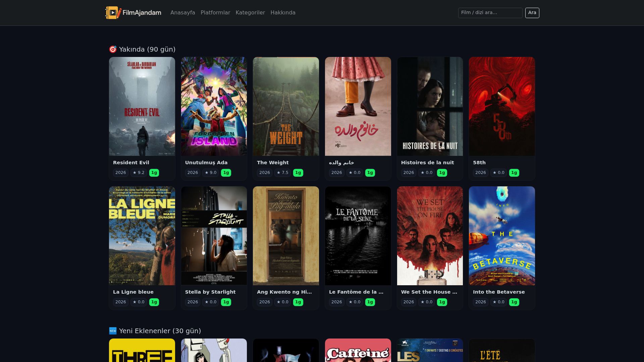
Task: Click the 9.0 rating on Unutulmuş Ada
Action: (x=210, y=173)
